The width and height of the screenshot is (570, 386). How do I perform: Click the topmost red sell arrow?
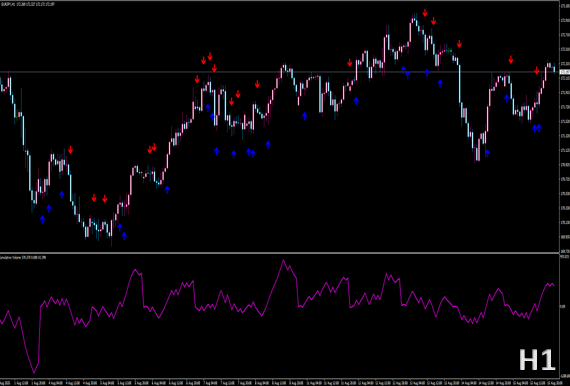coord(425,13)
